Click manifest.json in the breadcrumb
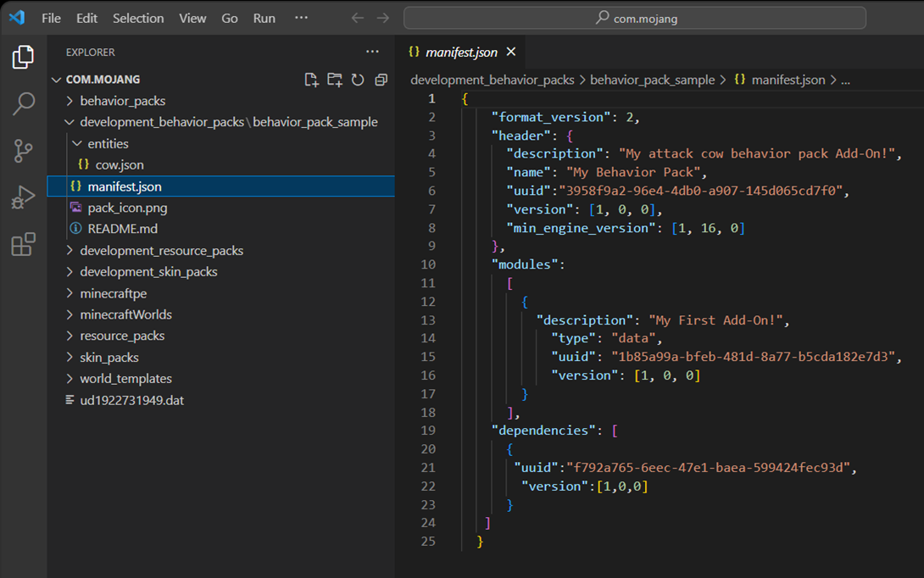The height and width of the screenshot is (578, 924). pos(788,81)
